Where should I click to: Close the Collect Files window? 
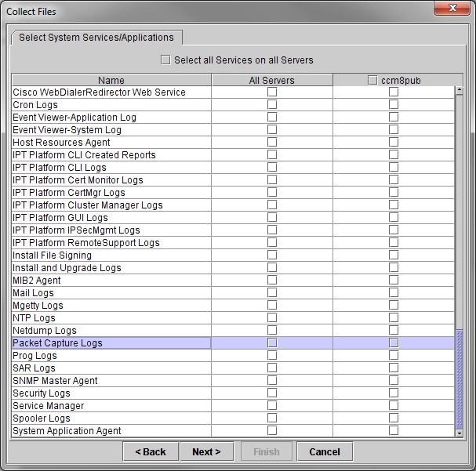[452, 8]
